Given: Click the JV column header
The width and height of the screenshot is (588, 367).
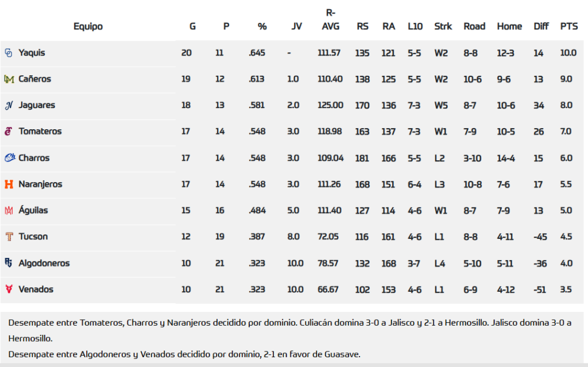Looking at the screenshot, I should pos(296,26).
